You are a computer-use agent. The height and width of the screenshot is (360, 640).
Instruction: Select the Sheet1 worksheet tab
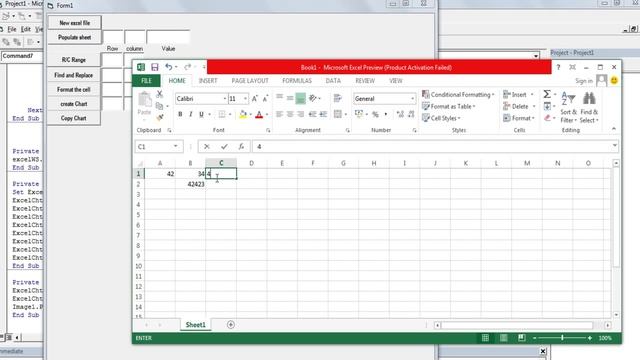[x=196, y=325]
